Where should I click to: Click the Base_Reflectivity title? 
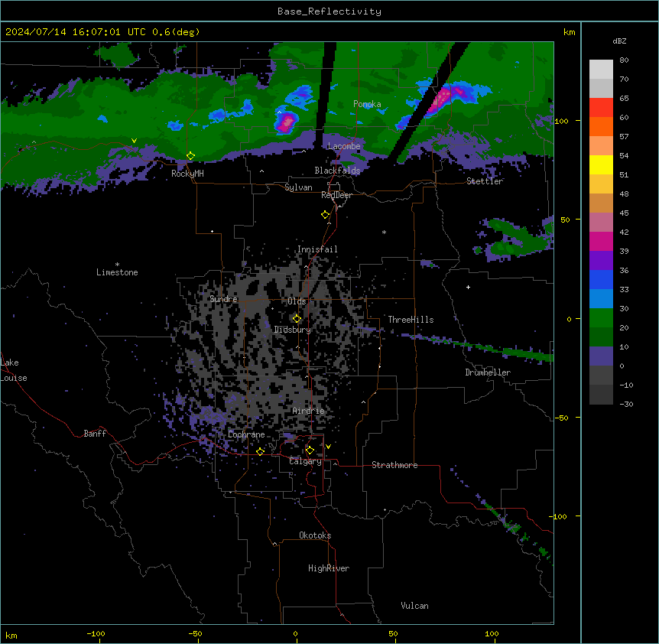tap(329, 11)
